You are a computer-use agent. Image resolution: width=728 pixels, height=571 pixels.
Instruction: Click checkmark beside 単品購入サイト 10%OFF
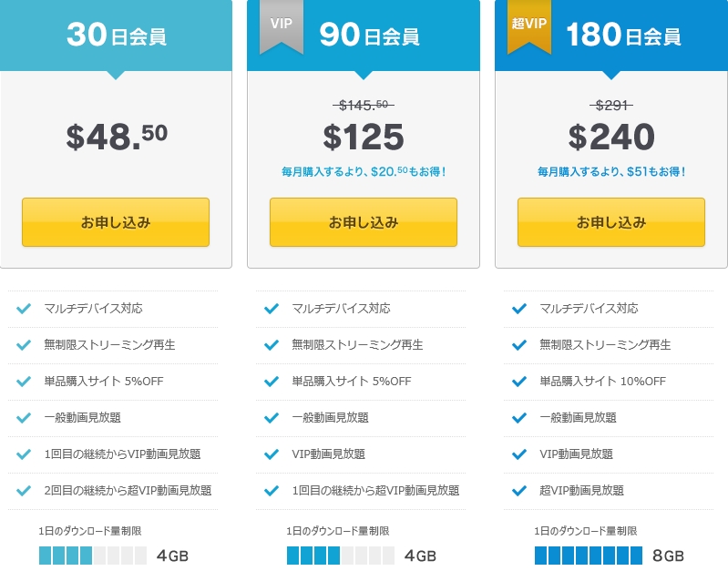[519, 382]
